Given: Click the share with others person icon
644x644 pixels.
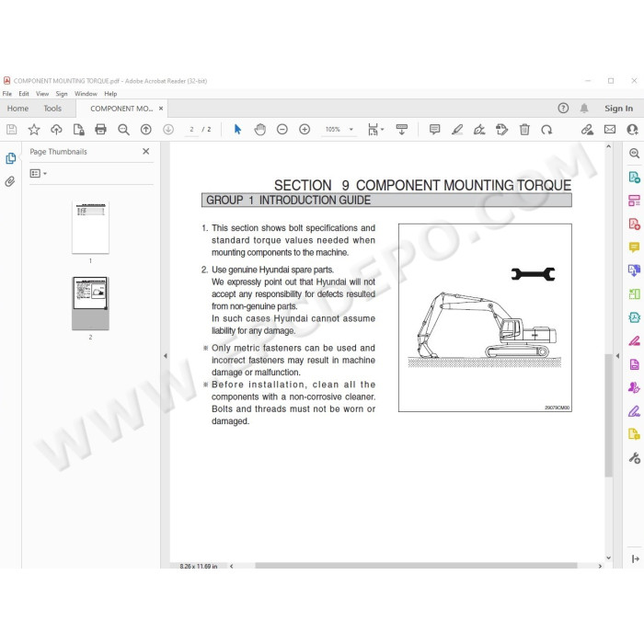Looking at the screenshot, I should coord(633,130).
